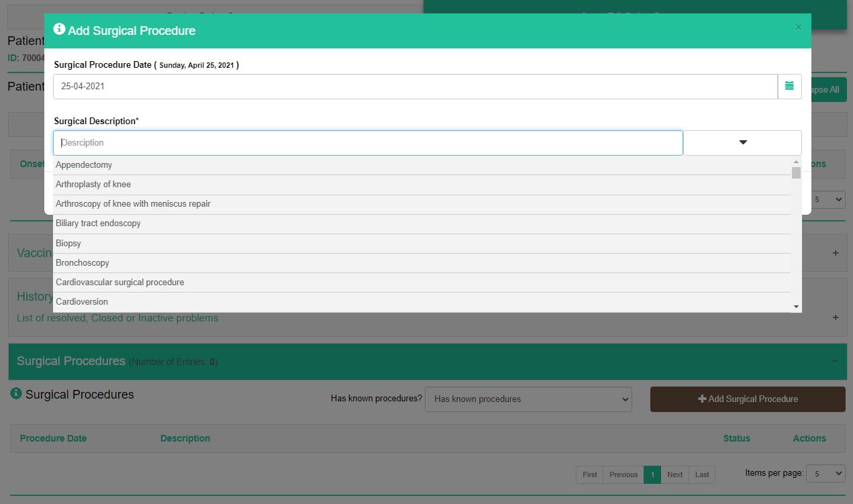This screenshot has height=504, width=853.
Task: Open bottom Items per page dropdown
Action: [x=825, y=473]
